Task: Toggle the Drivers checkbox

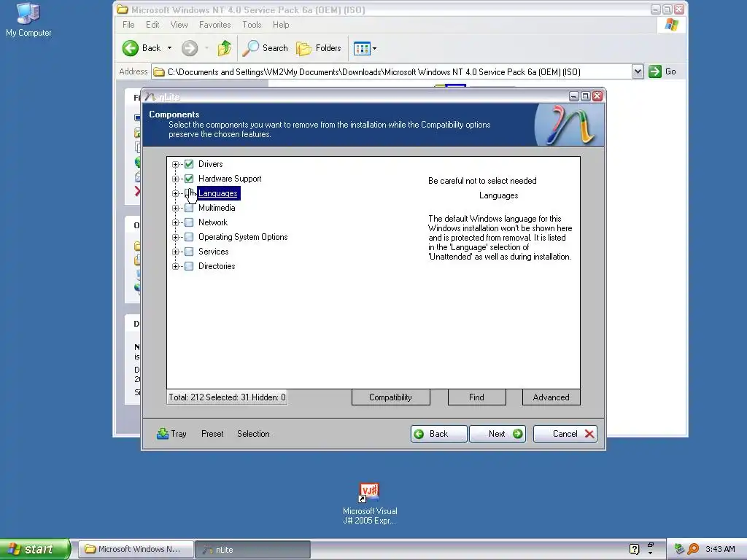Action: pyautogui.click(x=189, y=164)
